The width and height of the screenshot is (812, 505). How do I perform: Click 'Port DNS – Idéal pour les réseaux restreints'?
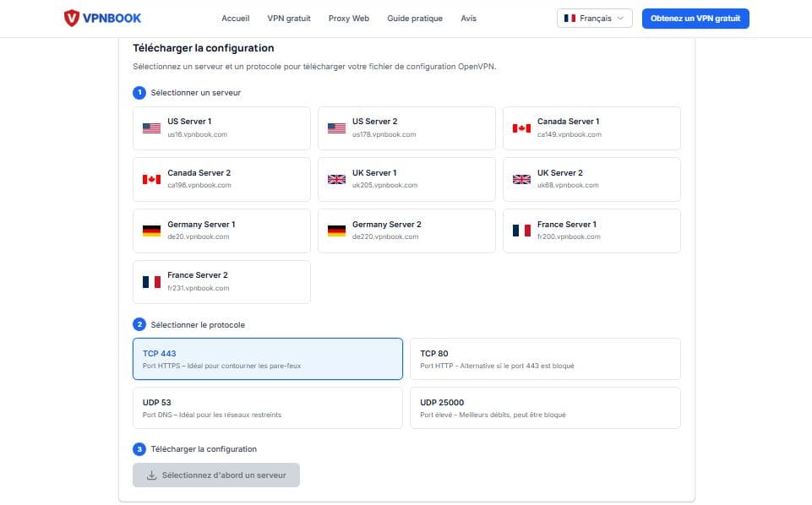(x=212, y=415)
